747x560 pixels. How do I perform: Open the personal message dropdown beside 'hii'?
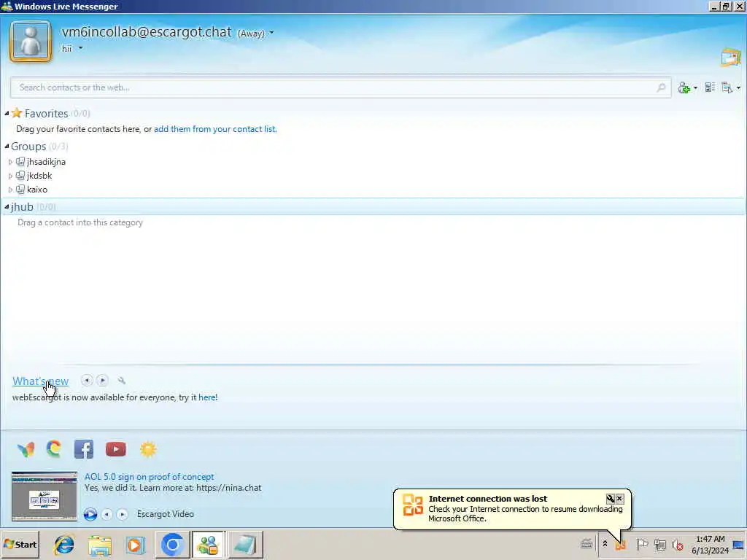80,48
